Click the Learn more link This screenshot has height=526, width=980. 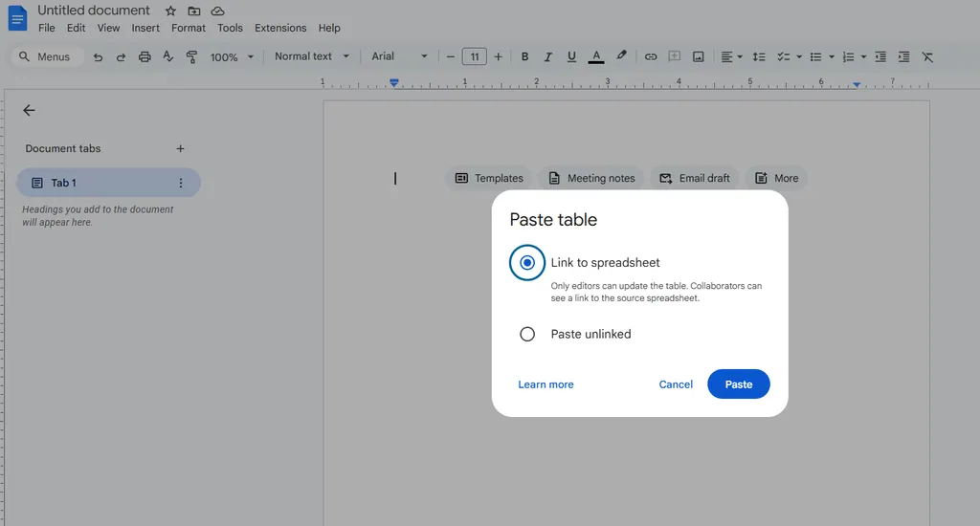coord(546,384)
